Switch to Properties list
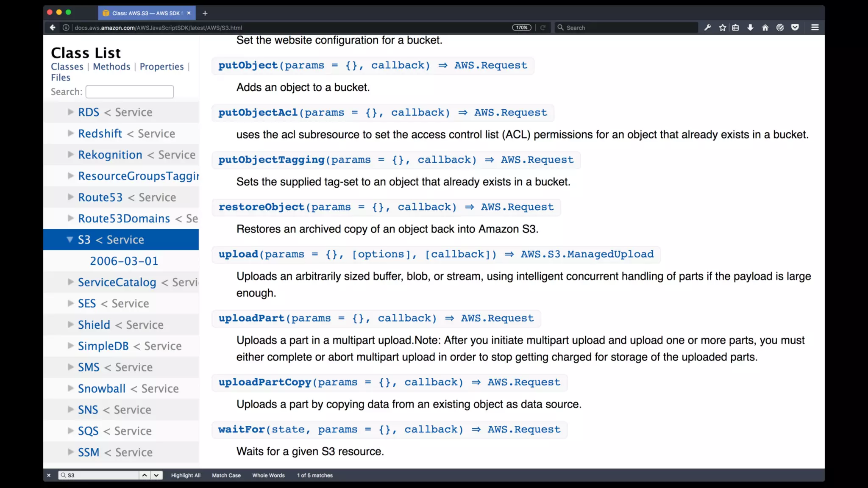The width and height of the screenshot is (868, 488). 161,67
